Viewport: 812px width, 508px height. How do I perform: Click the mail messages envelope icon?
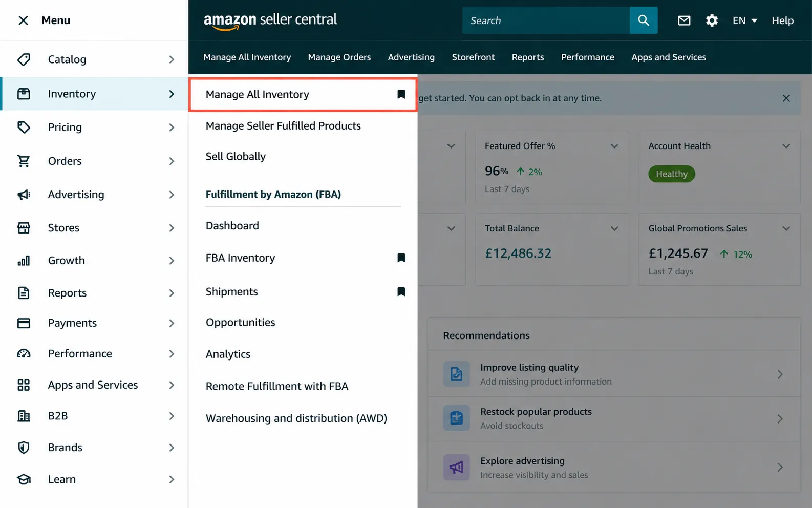[684, 20]
